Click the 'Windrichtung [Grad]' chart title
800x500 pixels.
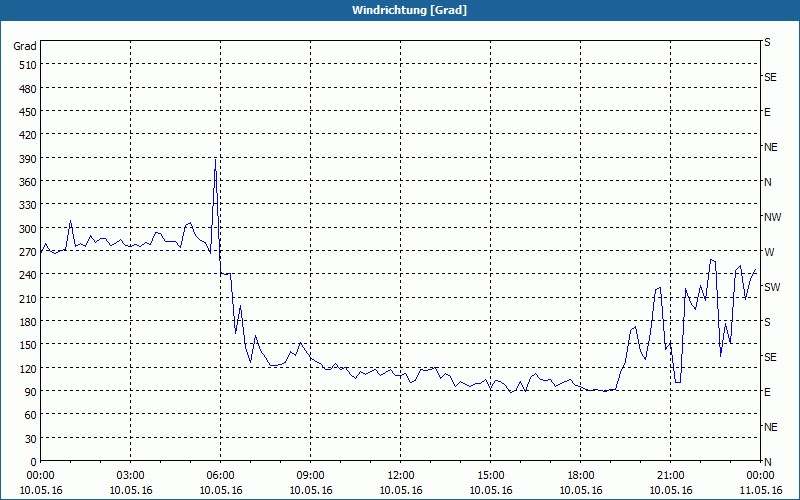[409, 10]
